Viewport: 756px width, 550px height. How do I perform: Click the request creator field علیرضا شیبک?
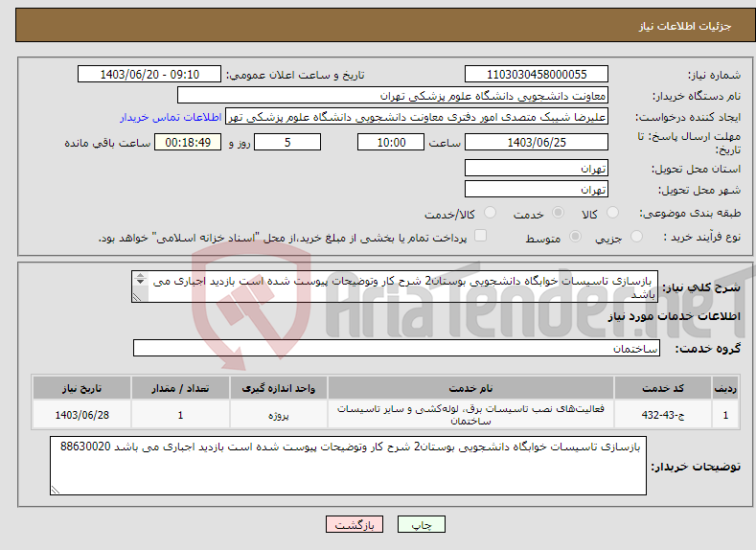pos(417,117)
